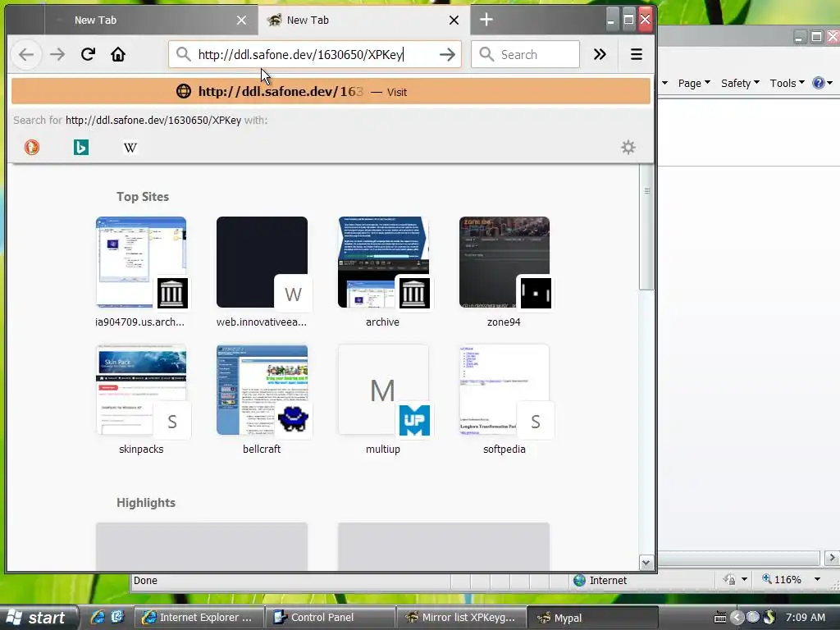Open the Page menu in Internet Explorer
This screenshot has width=840, height=630.
click(x=694, y=83)
